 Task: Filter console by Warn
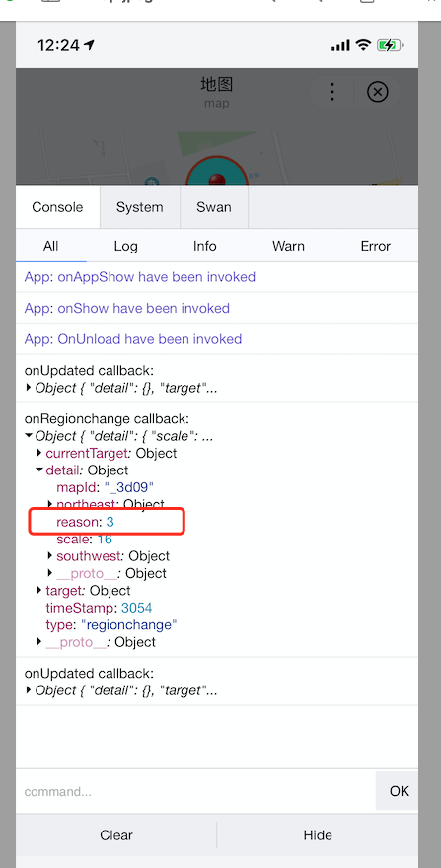tap(288, 246)
